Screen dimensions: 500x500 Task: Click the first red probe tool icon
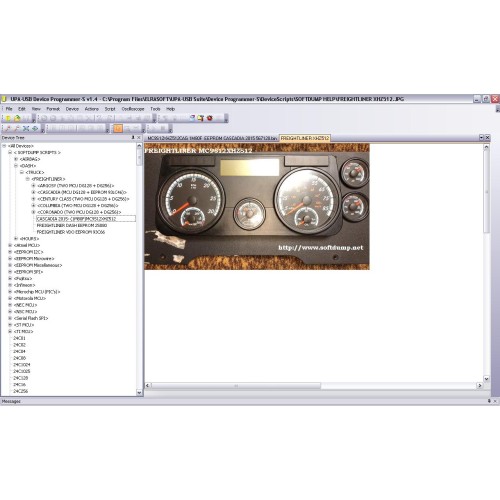8,129
